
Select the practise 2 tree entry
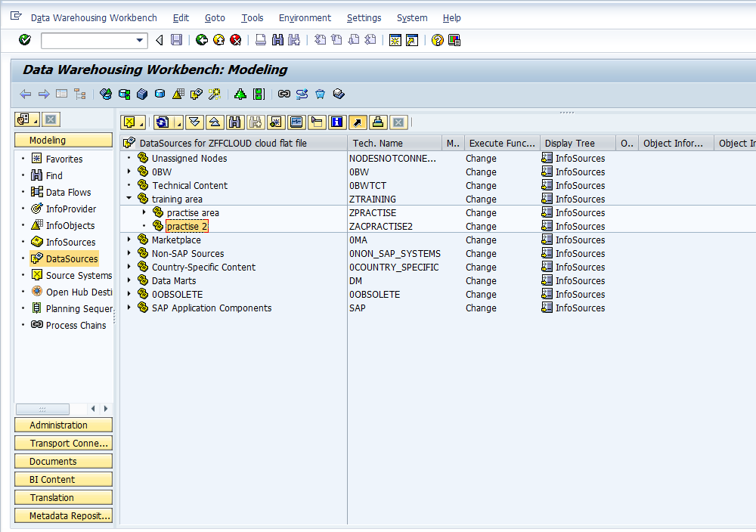(x=187, y=226)
